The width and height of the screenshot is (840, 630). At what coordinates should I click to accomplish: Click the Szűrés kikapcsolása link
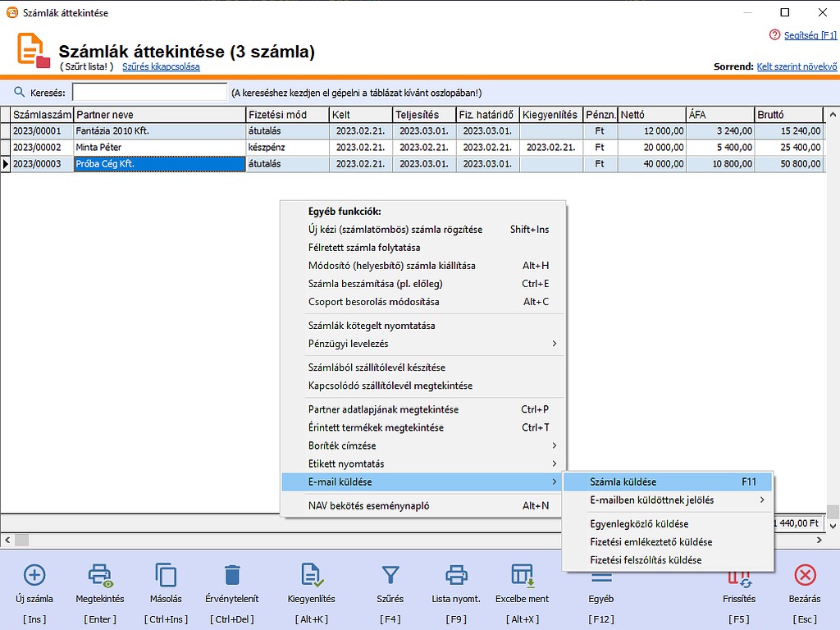pyautogui.click(x=161, y=66)
